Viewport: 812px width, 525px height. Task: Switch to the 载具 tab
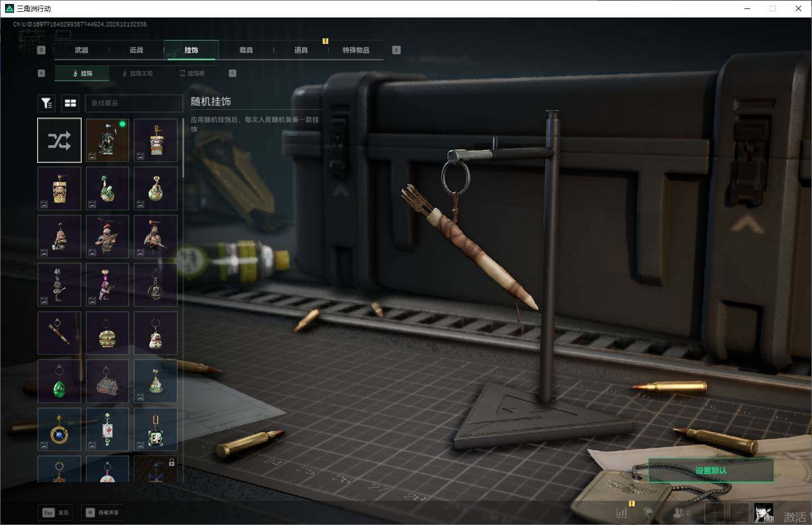tap(246, 50)
